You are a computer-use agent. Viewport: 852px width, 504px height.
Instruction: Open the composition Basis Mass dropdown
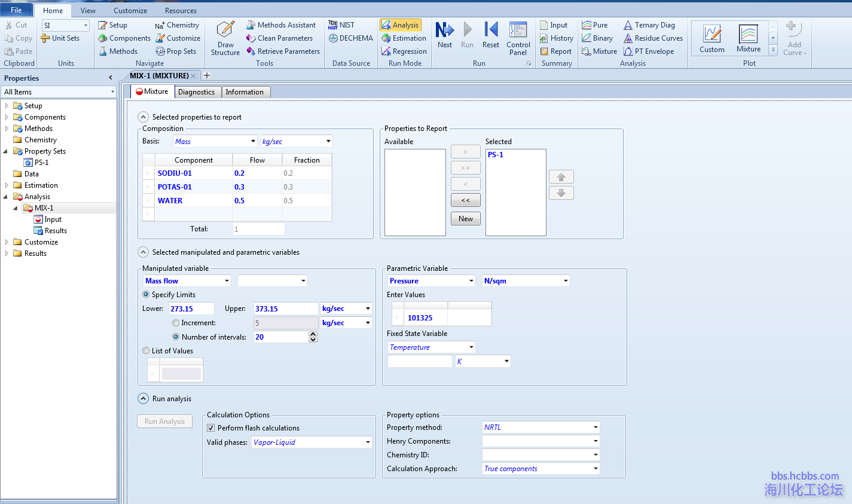tap(215, 142)
